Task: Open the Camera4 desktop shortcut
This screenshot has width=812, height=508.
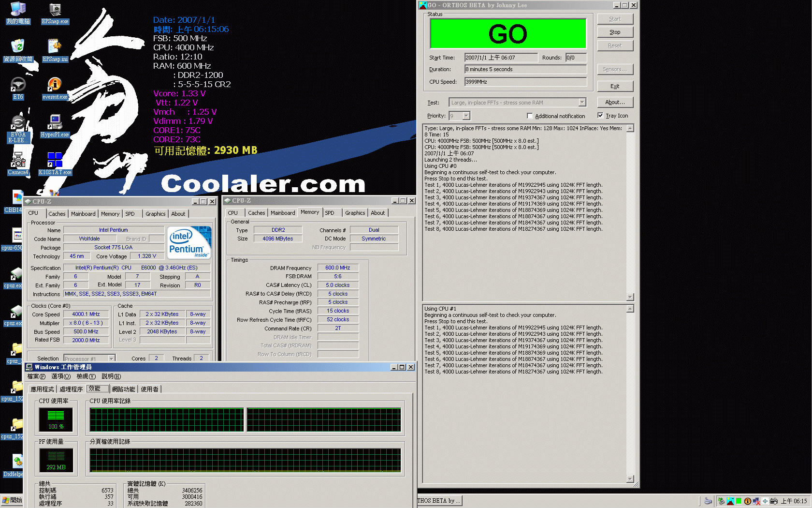Action: 18,164
